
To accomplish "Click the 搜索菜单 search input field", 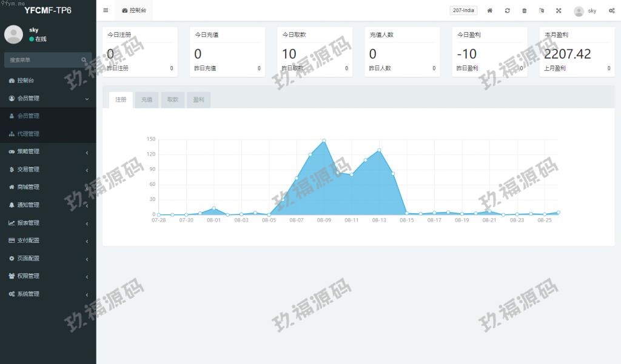I will click(42, 60).
